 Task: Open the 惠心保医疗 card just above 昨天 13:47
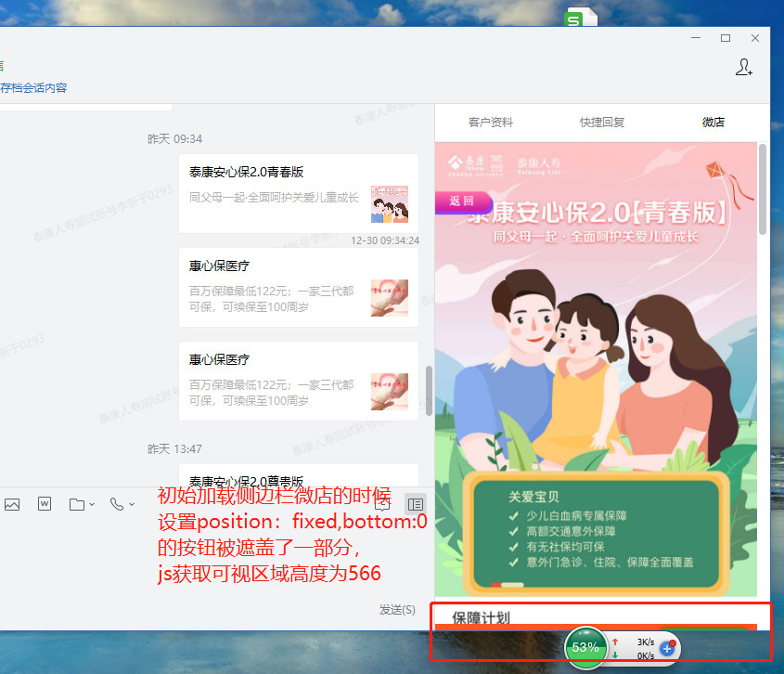[299, 381]
